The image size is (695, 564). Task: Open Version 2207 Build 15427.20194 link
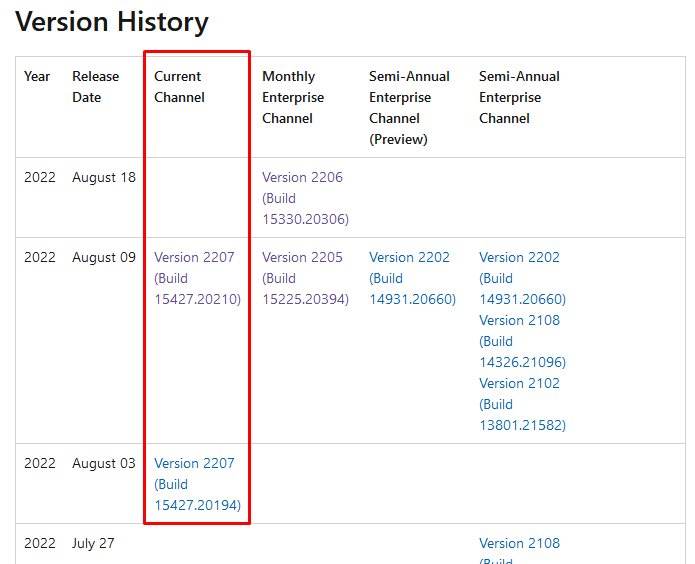click(x=197, y=484)
